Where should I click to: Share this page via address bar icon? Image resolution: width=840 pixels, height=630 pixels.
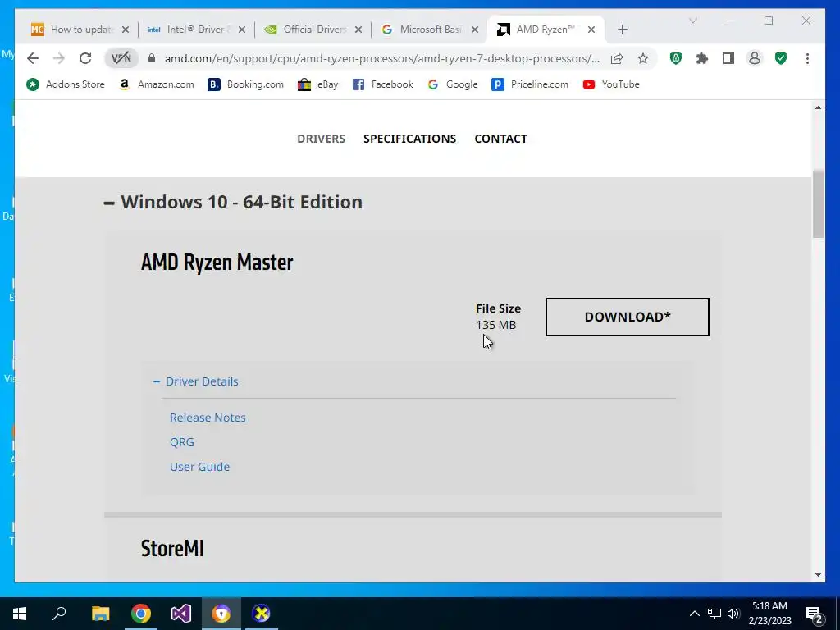click(x=617, y=58)
